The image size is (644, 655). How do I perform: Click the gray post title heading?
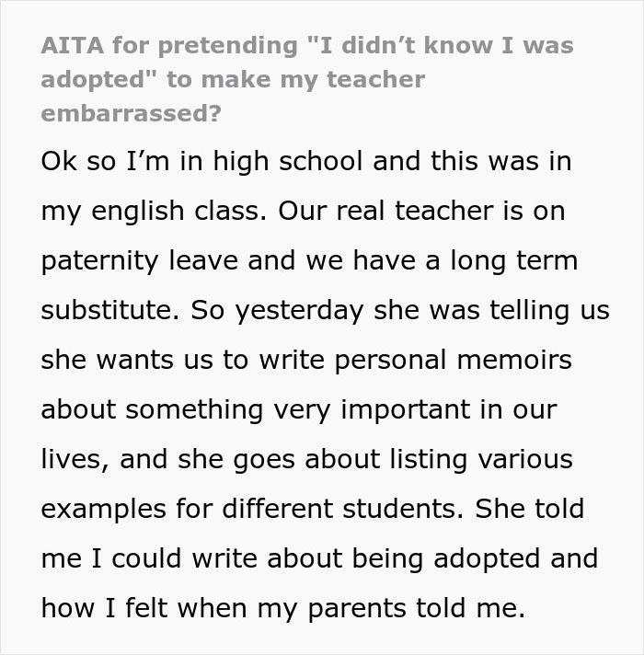click(x=276, y=79)
